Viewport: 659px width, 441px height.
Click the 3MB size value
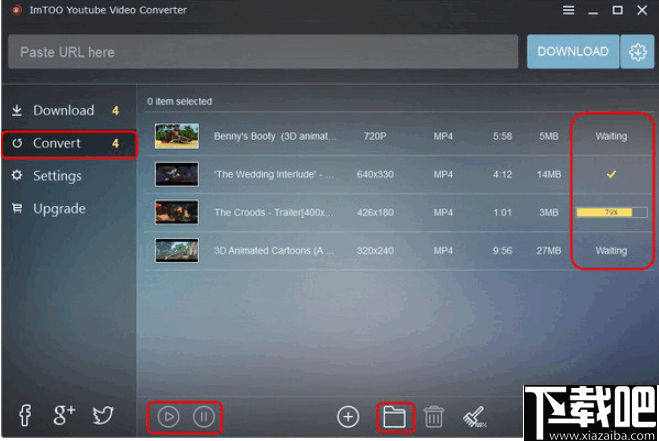(x=549, y=212)
